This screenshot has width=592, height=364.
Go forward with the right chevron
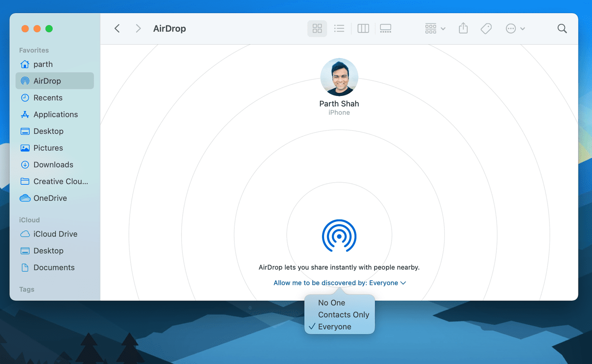click(x=138, y=28)
